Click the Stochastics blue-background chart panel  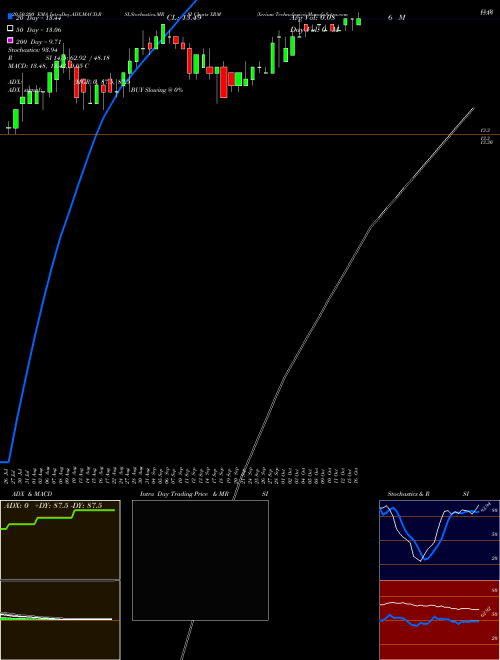[x=439, y=540]
